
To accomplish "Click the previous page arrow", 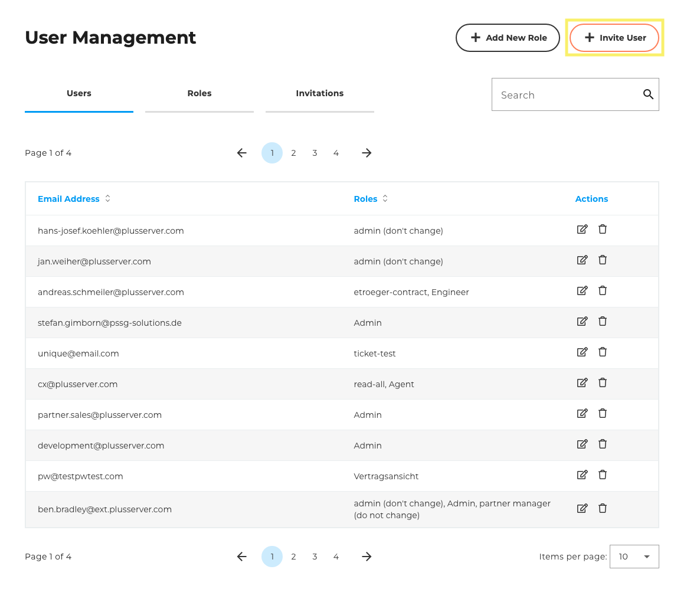I will (241, 153).
